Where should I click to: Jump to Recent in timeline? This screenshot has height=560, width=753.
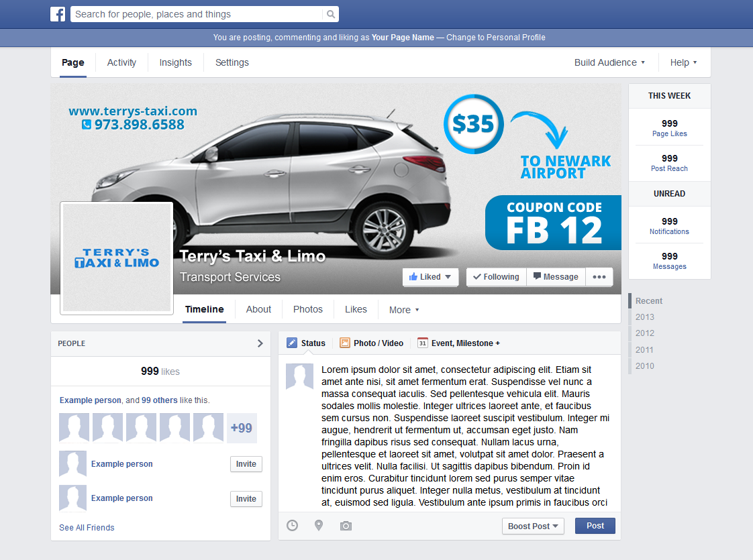649,301
